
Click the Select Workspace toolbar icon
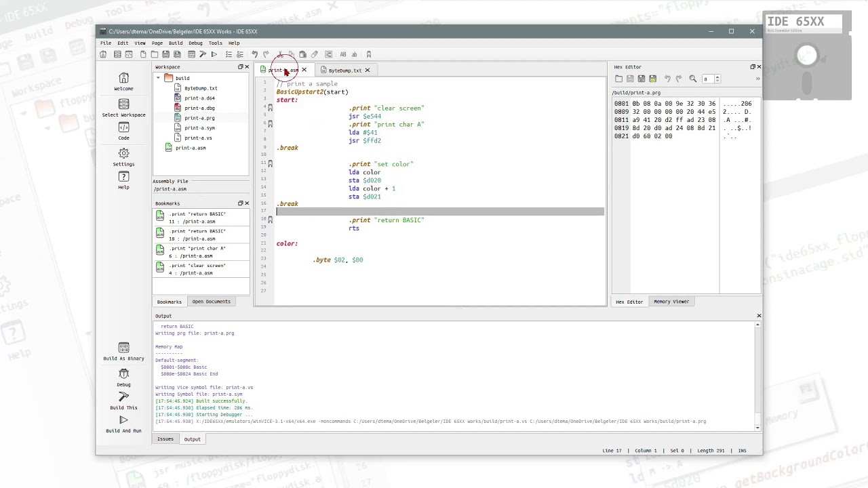tap(117, 54)
